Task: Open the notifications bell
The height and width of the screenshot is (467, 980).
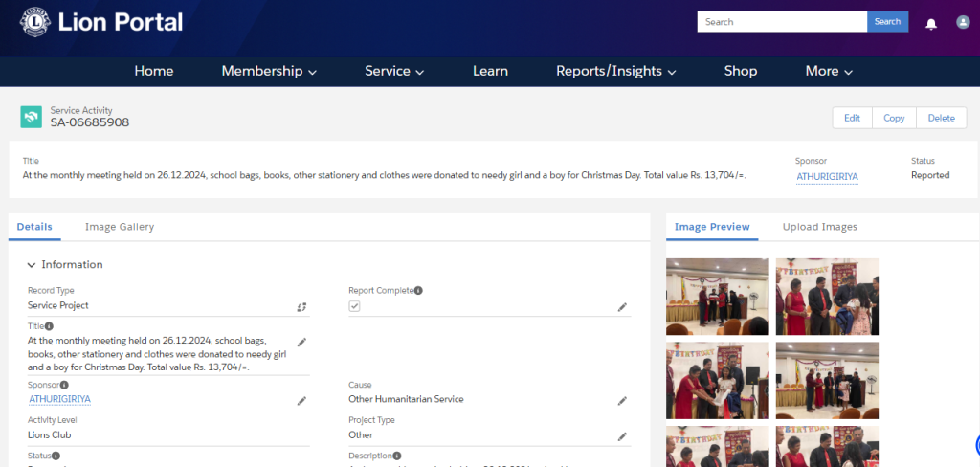Action: point(931,24)
